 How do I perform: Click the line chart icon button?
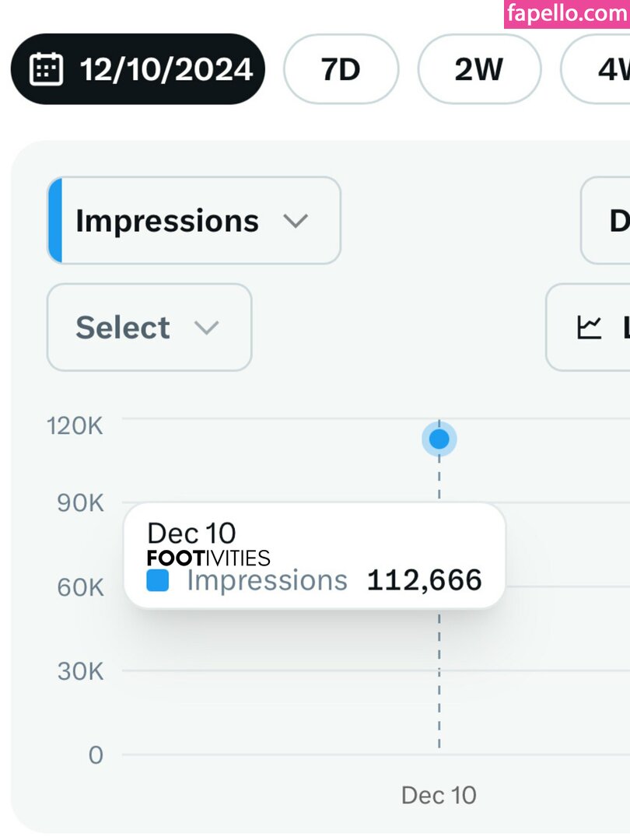click(590, 327)
